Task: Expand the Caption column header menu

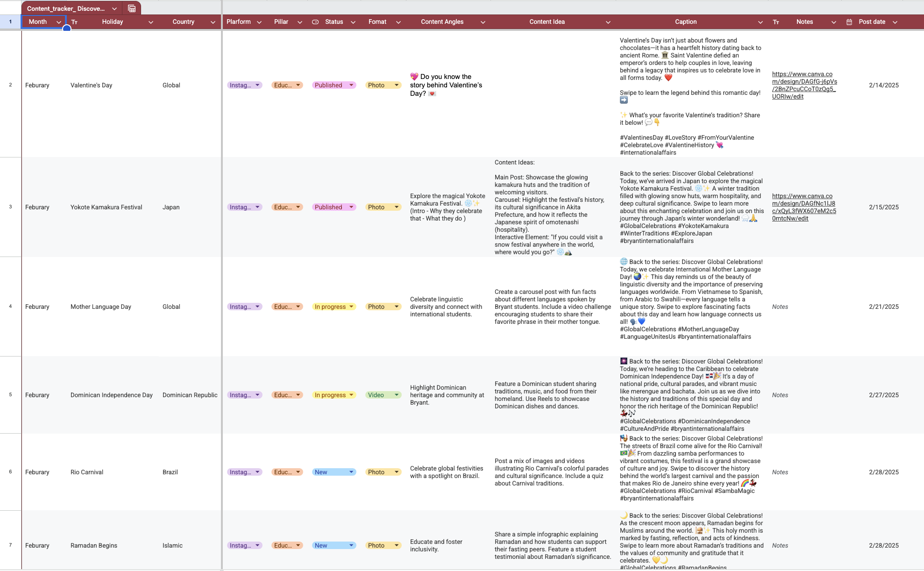Action: [x=760, y=22]
